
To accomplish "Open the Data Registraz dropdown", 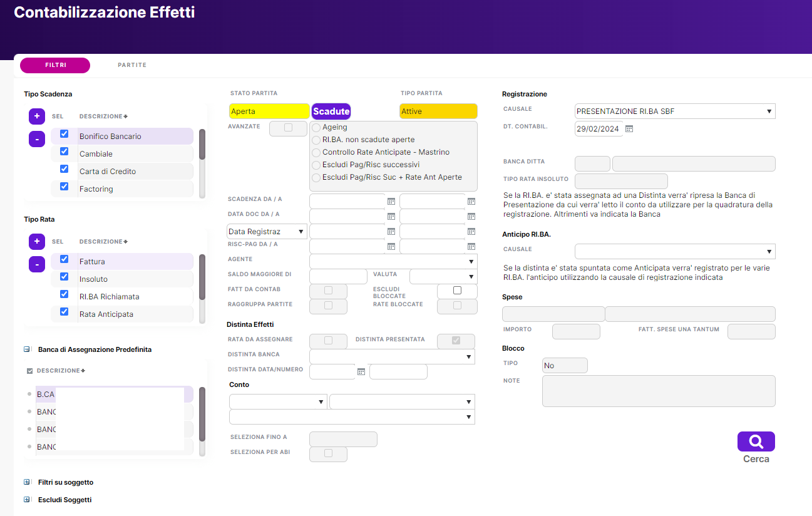I will pos(267,232).
